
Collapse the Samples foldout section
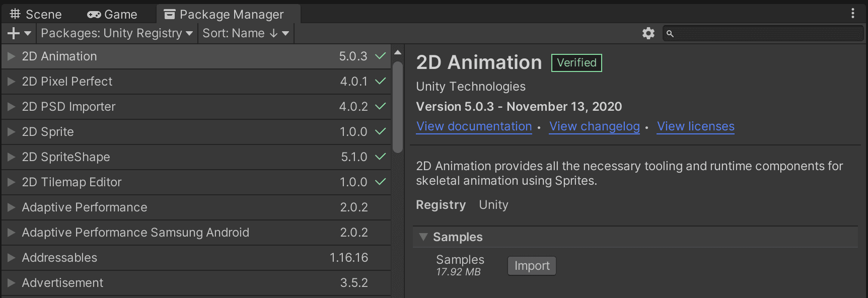click(423, 237)
